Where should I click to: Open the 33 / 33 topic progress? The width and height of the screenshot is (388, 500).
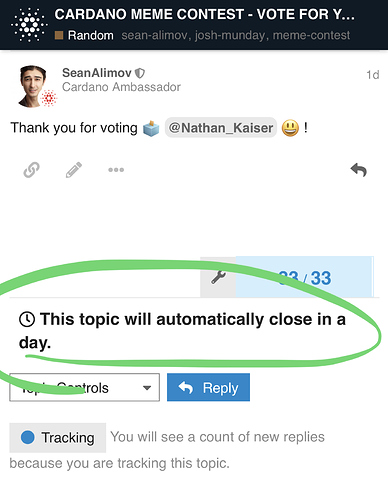[304, 277]
